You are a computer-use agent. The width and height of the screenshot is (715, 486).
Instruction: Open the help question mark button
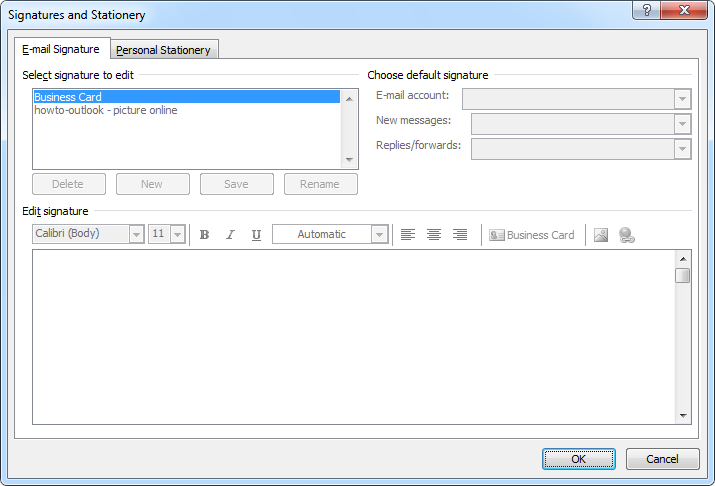click(646, 10)
